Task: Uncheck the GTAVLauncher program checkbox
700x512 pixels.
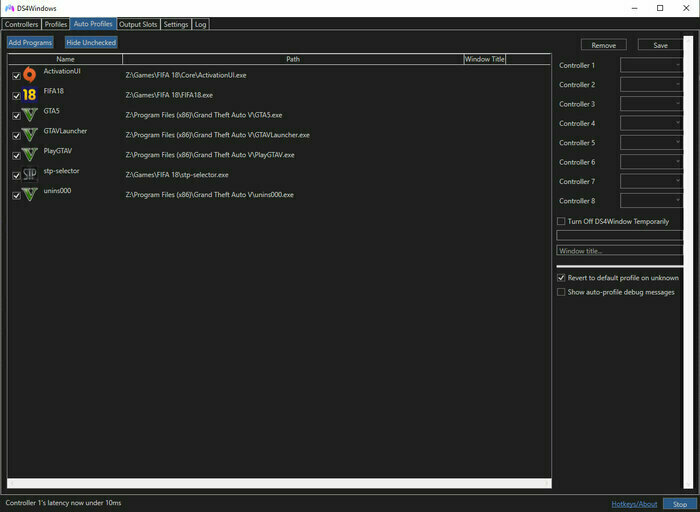Action: pyautogui.click(x=17, y=136)
